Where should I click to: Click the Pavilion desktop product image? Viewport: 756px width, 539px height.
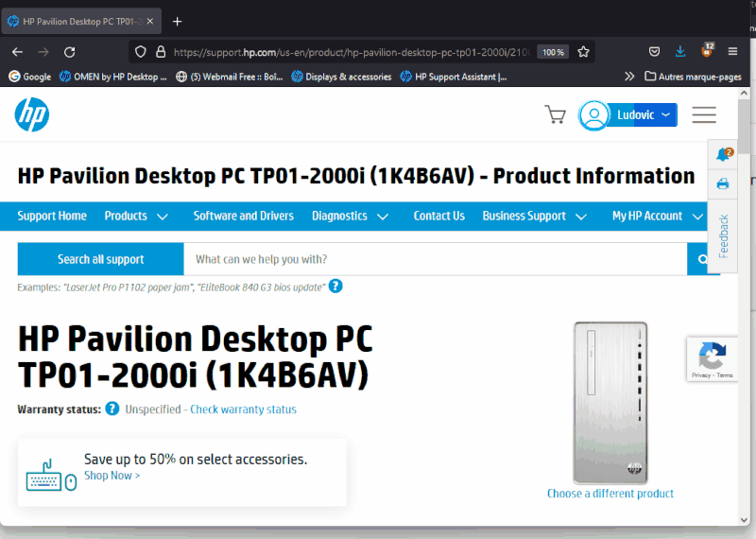[x=610, y=403]
